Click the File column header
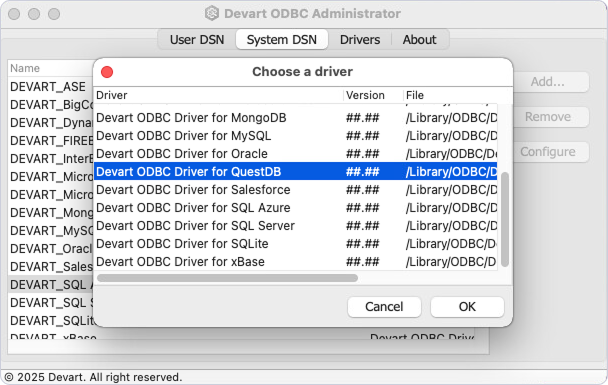The width and height of the screenshot is (608, 385). click(450, 95)
